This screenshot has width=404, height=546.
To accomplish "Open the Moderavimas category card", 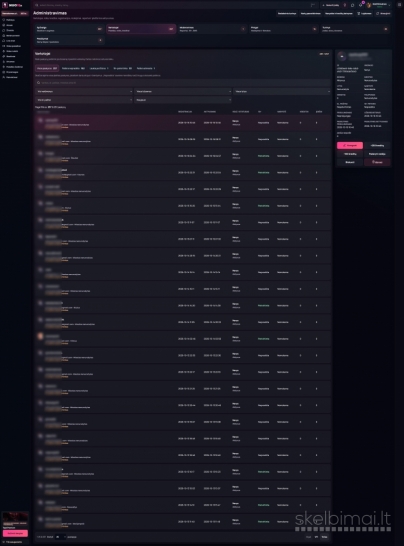I will pyautogui.click(x=212, y=29).
